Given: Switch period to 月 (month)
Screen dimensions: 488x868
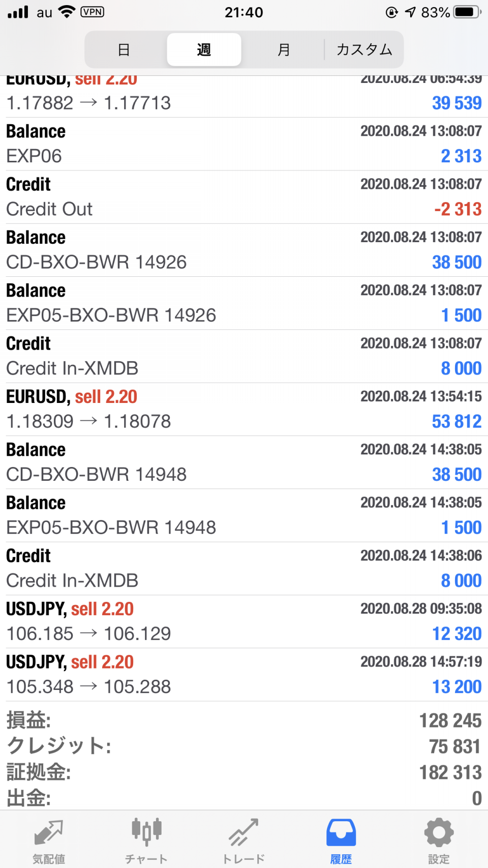Looking at the screenshot, I should tap(284, 49).
